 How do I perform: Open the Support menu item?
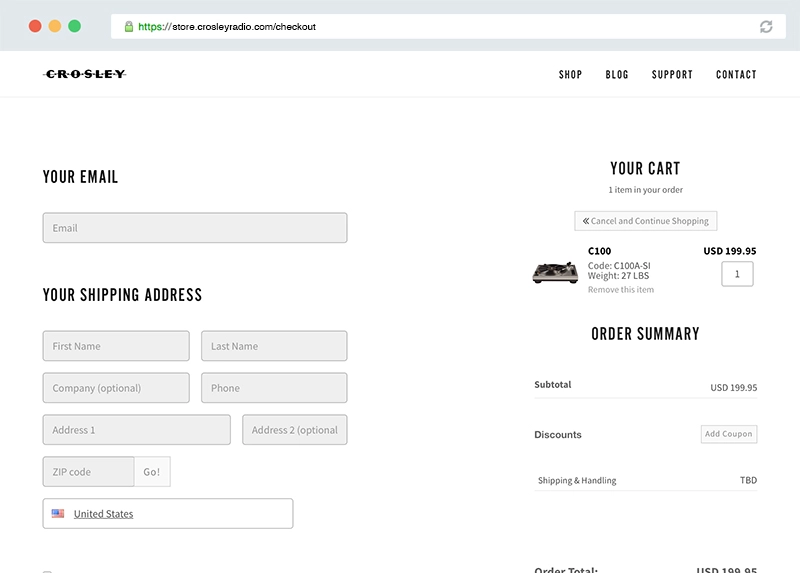point(672,75)
